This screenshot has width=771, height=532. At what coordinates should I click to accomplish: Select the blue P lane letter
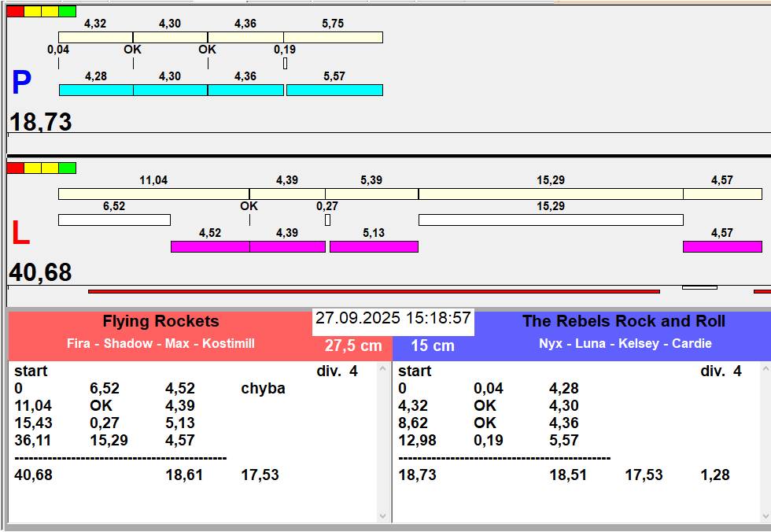[x=22, y=82]
